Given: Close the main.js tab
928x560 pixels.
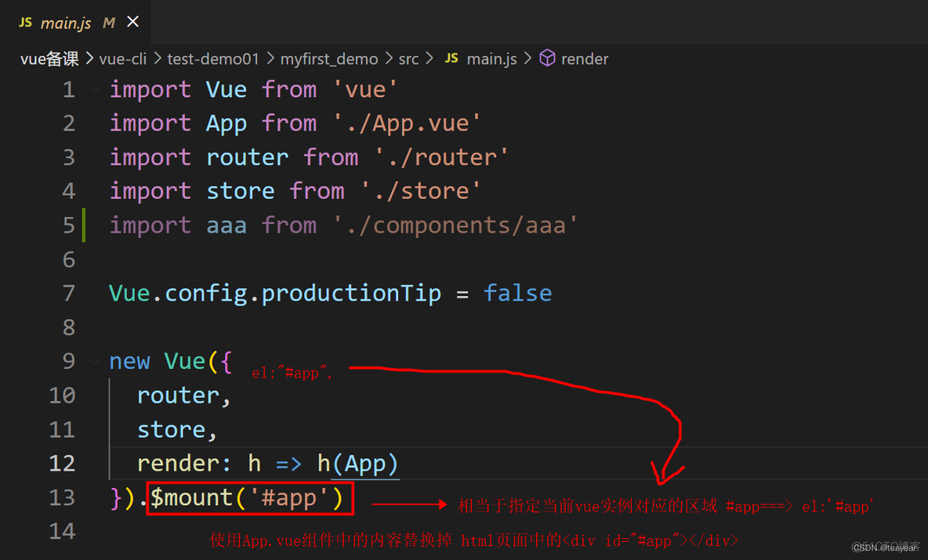Looking at the screenshot, I should coord(133,22).
